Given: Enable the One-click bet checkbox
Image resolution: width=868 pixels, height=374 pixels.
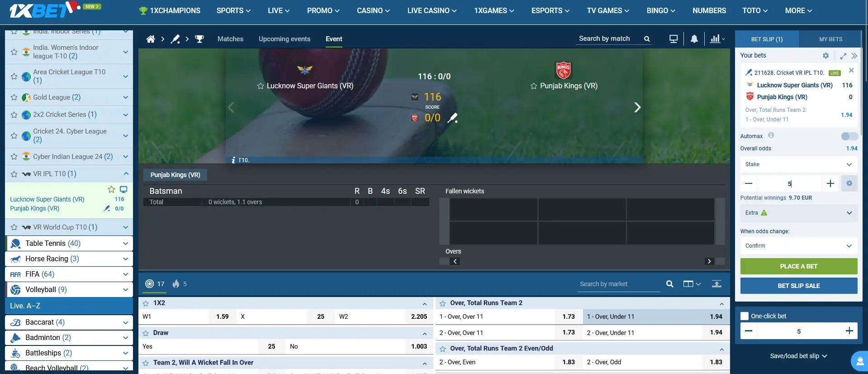Looking at the screenshot, I should pos(745,316).
